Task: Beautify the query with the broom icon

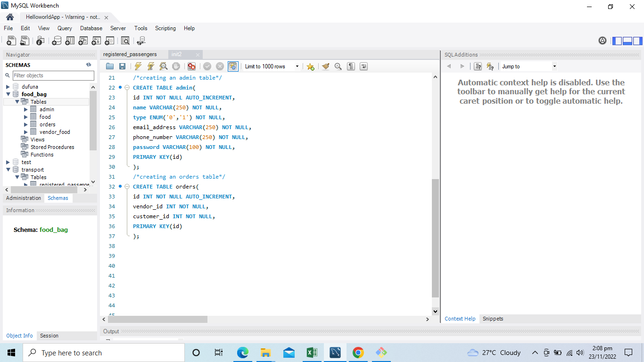Action: (325, 66)
